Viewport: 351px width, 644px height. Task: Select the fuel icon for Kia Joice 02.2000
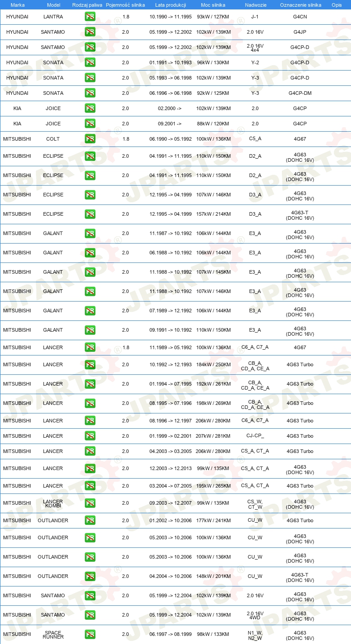pos(90,109)
